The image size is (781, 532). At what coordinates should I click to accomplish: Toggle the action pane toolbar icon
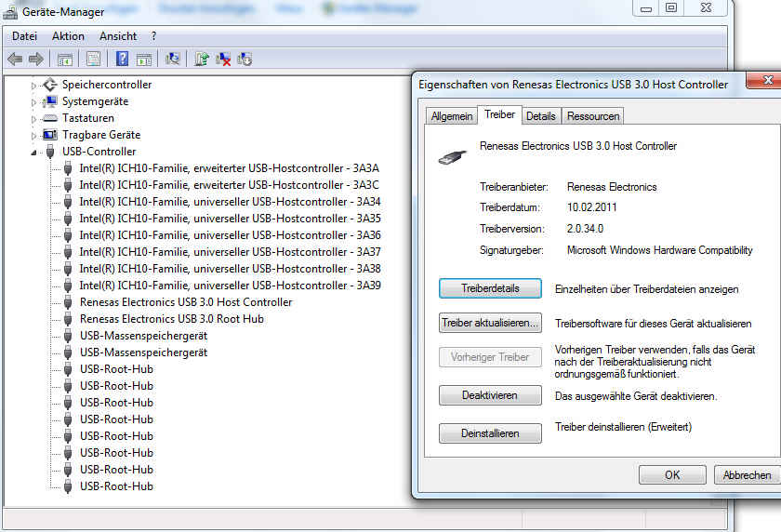point(144,60)
